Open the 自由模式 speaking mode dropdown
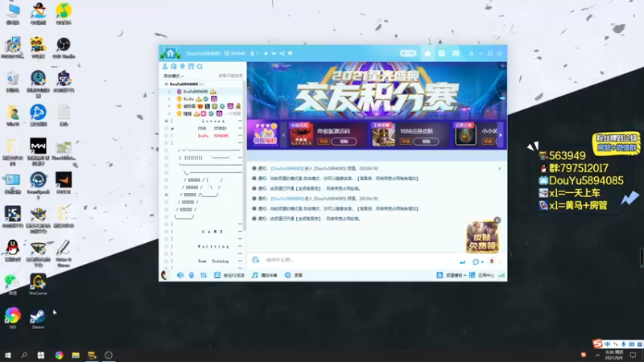 click(x=174, y=76)
